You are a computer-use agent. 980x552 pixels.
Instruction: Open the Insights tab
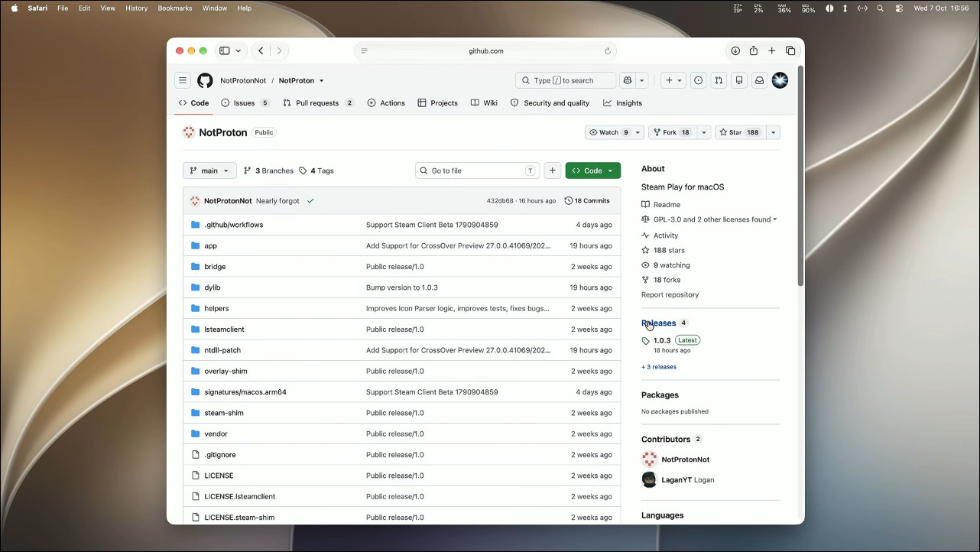(x=622, y=103)
